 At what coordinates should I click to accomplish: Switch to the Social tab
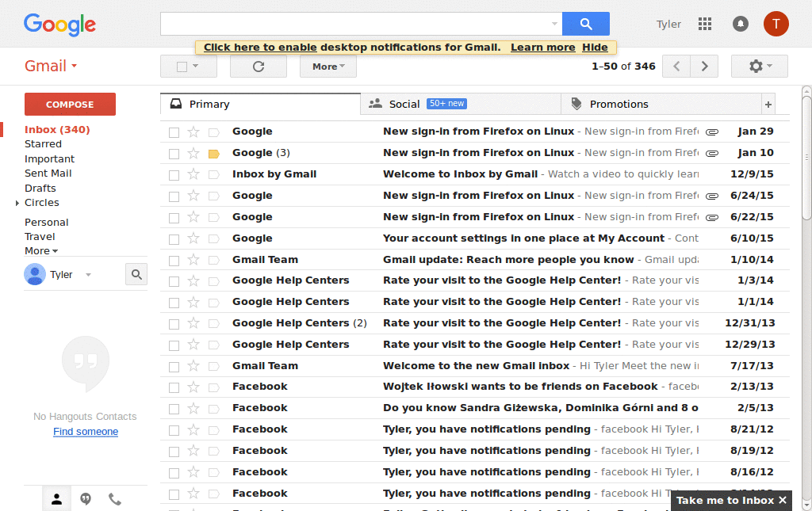(x=461, y=104)
